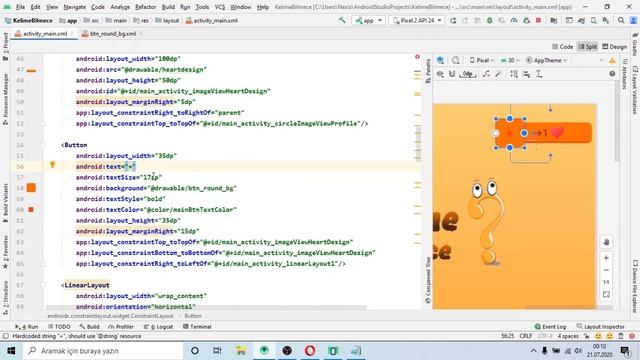Click the Align icon in design toolbar
This screenshot has width=640, height=360.
click(527, 74)
